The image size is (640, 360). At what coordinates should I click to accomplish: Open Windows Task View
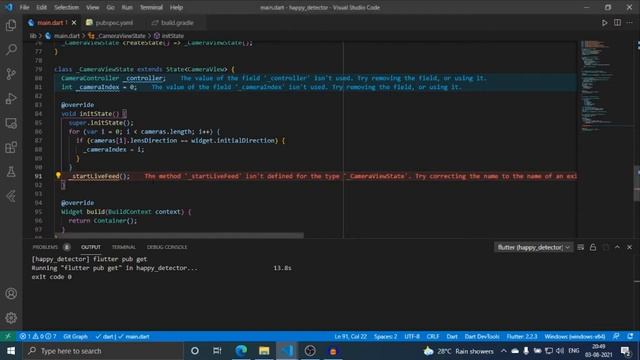[x=217, y=351]
